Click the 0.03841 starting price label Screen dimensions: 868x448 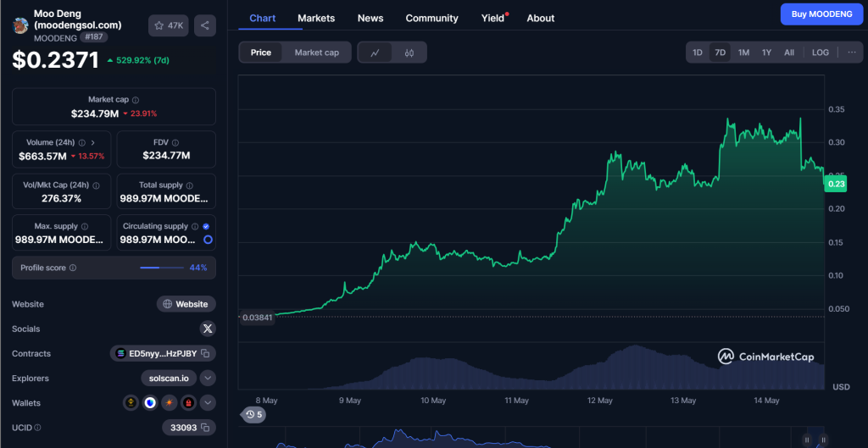point(257,318)
